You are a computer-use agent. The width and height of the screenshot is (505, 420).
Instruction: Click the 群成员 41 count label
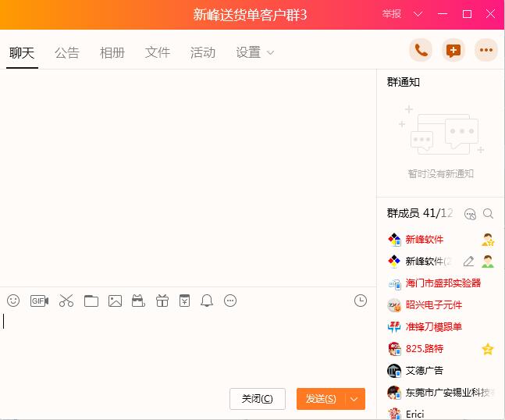[x=420, y=214]
